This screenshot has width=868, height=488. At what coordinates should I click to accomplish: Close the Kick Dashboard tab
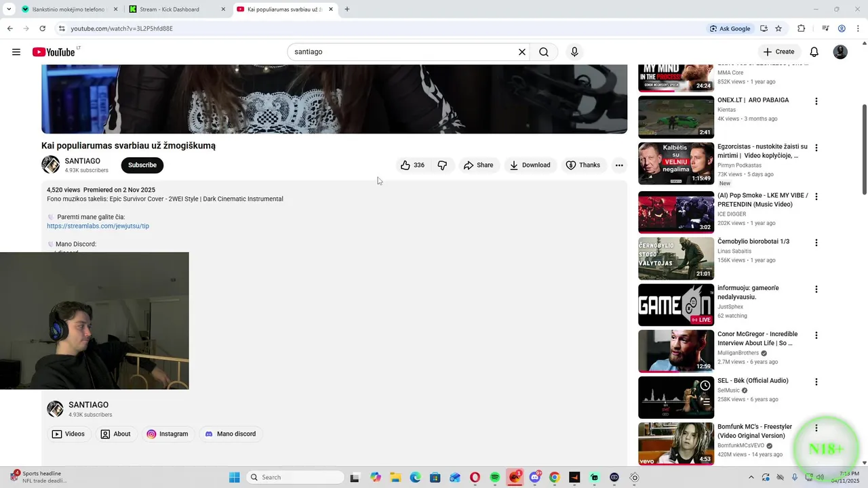coord(223,9)
